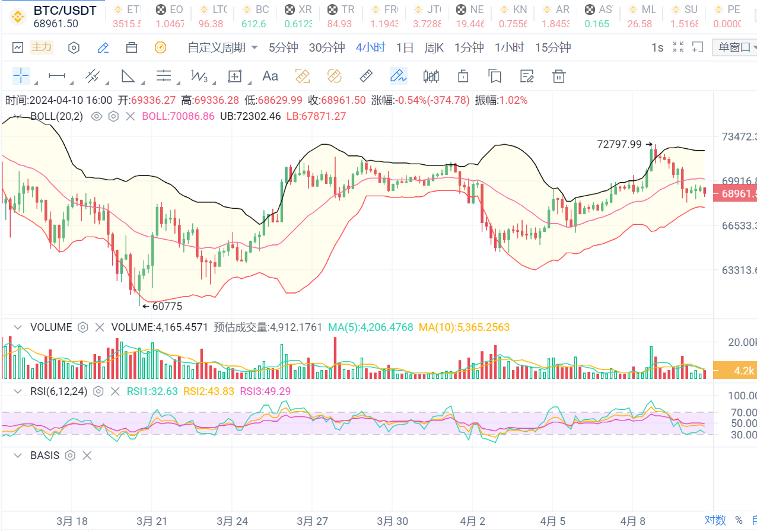Select the crosshair cursor tool
The width and height of the screenshot is (757, 532).
pyautogui.click(x=21, y=75)
